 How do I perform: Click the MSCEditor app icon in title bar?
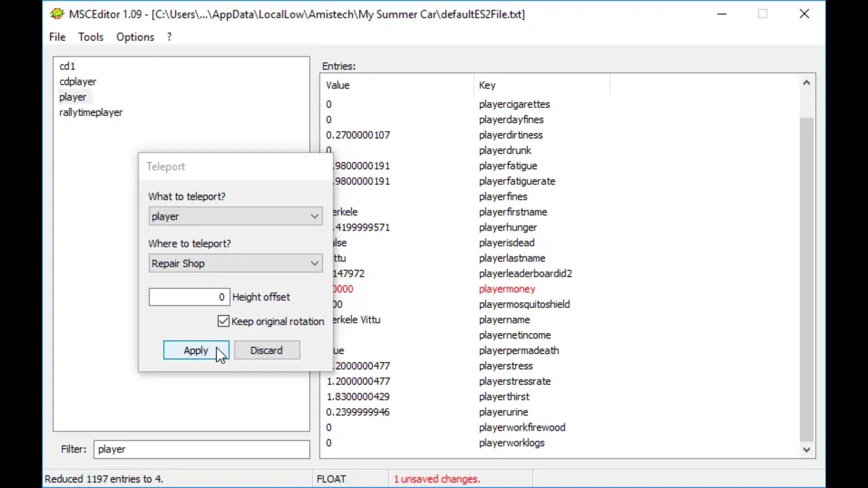pyautogui.click(x=57, y=14)
